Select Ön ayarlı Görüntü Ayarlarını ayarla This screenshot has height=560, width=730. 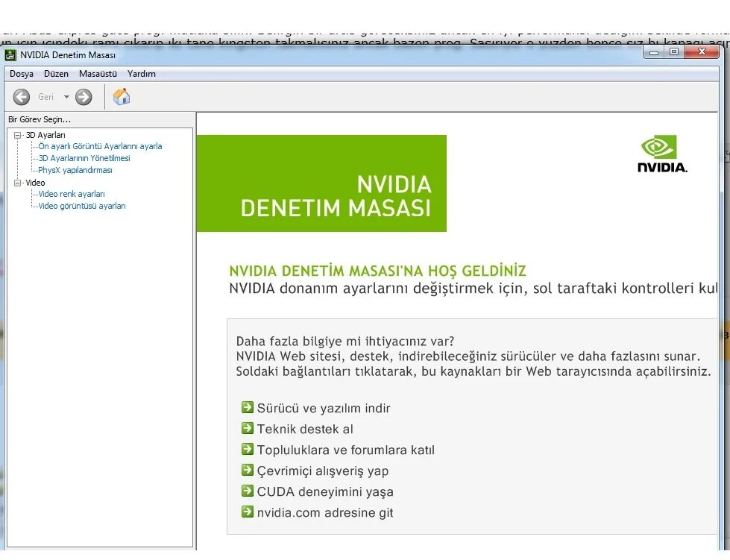tap(100, 146)
